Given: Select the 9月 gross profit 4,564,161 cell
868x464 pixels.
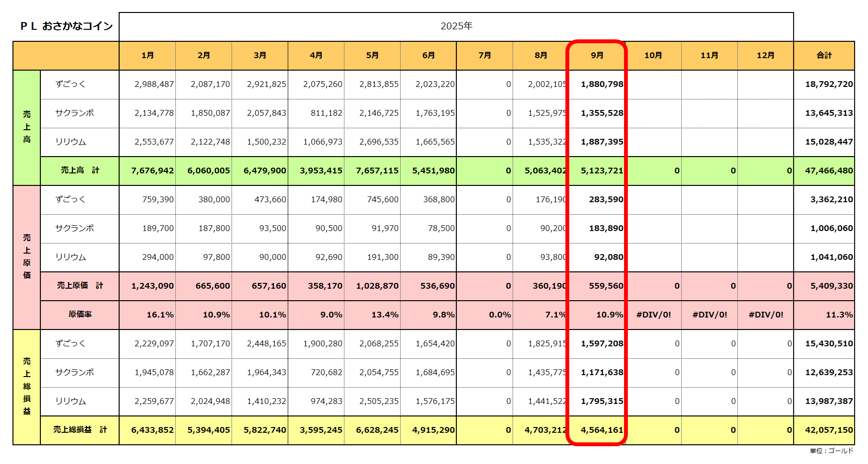Looking at the screenshot, I should pyautogui.click(x=601, y=430).
